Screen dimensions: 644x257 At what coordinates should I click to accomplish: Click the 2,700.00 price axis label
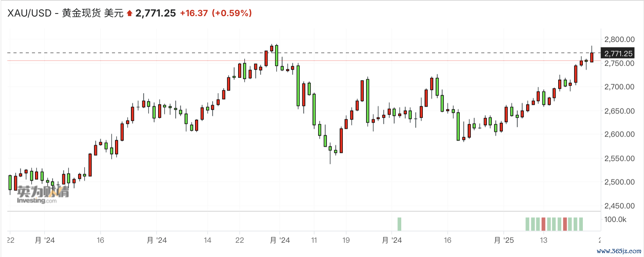[x=619, y=87]
